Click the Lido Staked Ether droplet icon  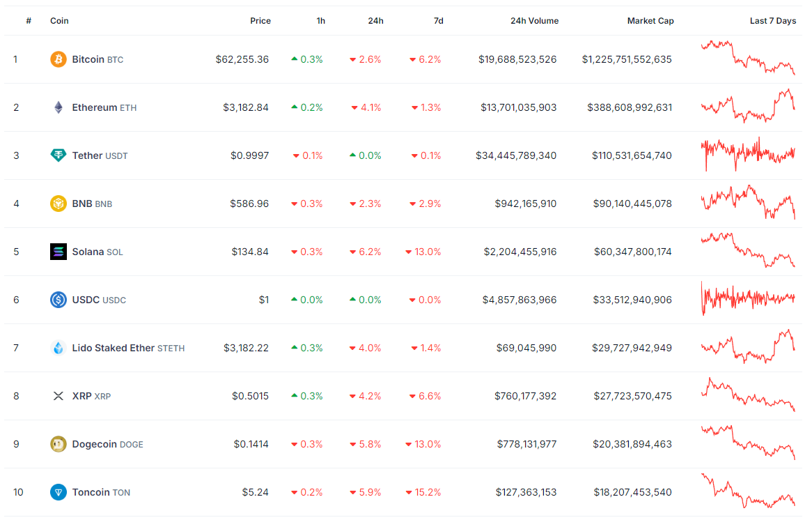[x=58, y=348]
